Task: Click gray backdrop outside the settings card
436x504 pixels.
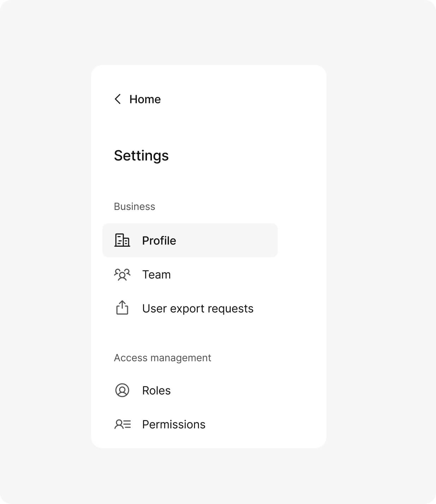Action: (x=382, y=247)
